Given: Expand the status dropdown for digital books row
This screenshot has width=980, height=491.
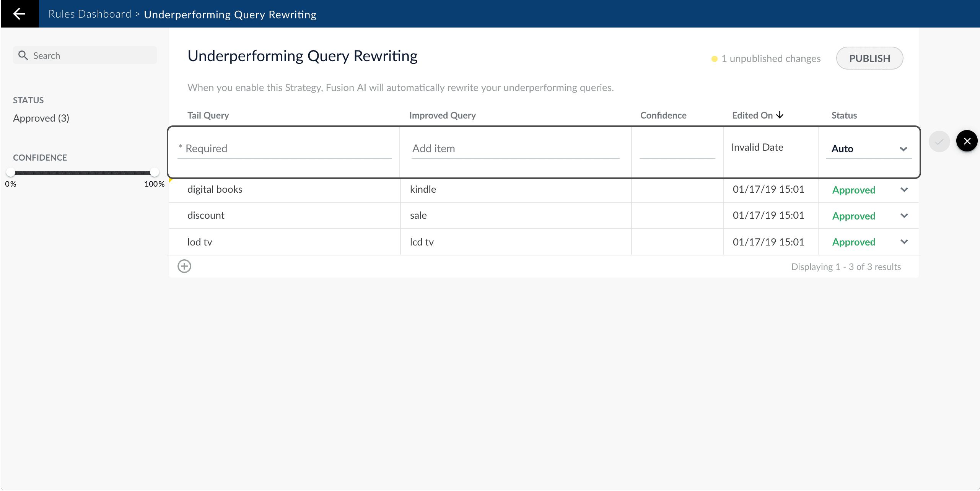Looking at the screenshot, I should pyautogui.click(x=905, y=190).
